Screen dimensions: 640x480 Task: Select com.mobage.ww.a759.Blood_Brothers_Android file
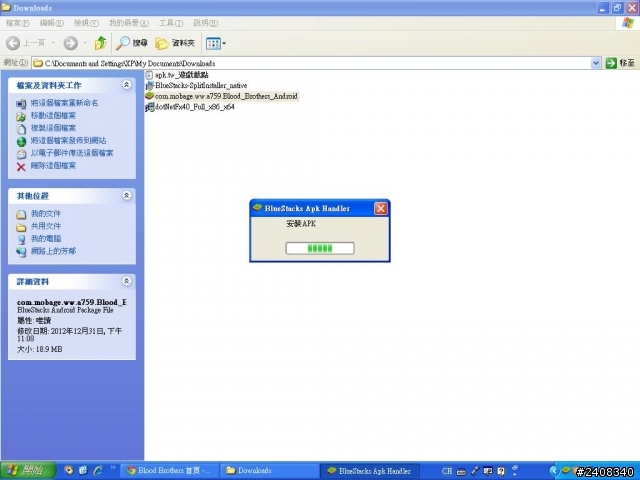(226, 96)
